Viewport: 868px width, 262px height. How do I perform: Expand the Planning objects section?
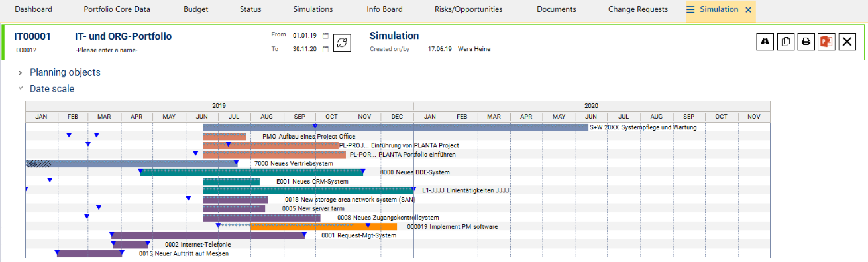20,72
